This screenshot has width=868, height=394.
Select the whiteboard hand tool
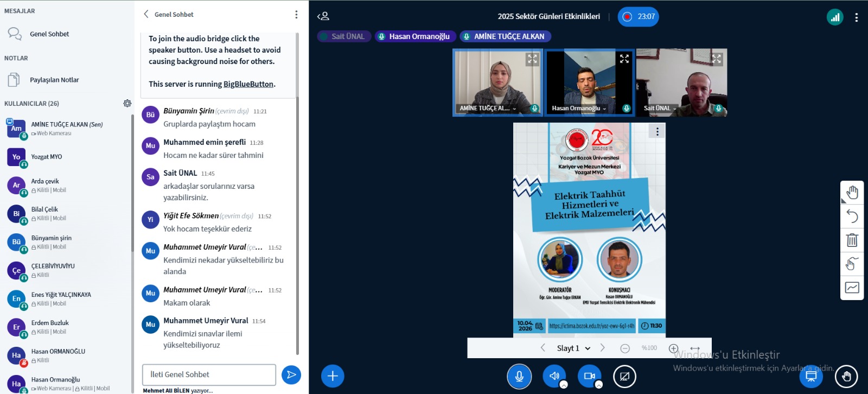click(852, 193)
